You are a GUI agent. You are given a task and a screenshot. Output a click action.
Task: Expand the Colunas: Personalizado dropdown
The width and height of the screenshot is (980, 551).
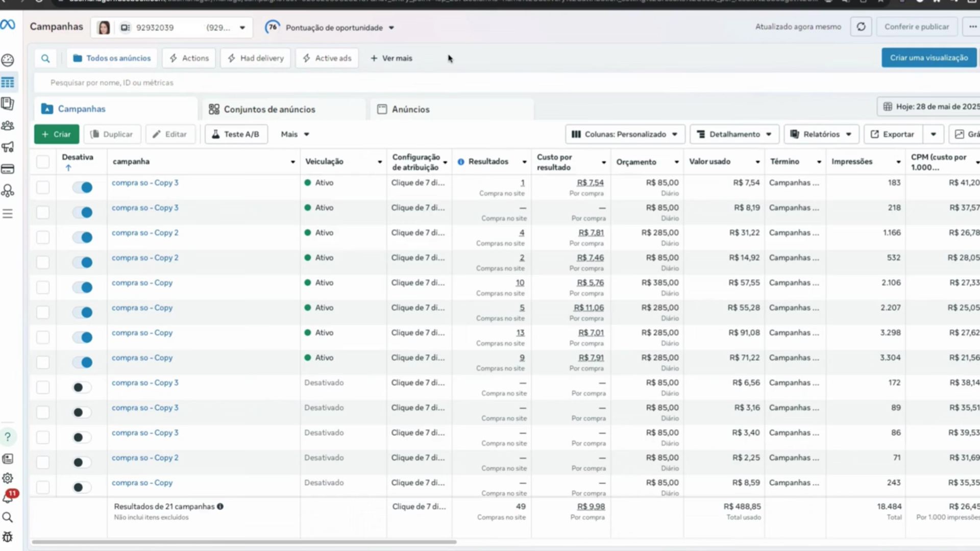625,134
